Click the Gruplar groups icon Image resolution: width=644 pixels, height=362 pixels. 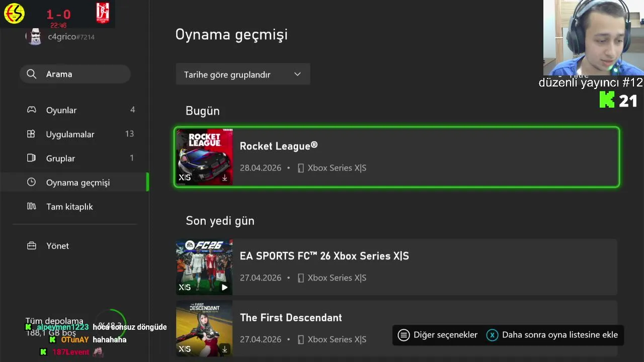point(31,158)
